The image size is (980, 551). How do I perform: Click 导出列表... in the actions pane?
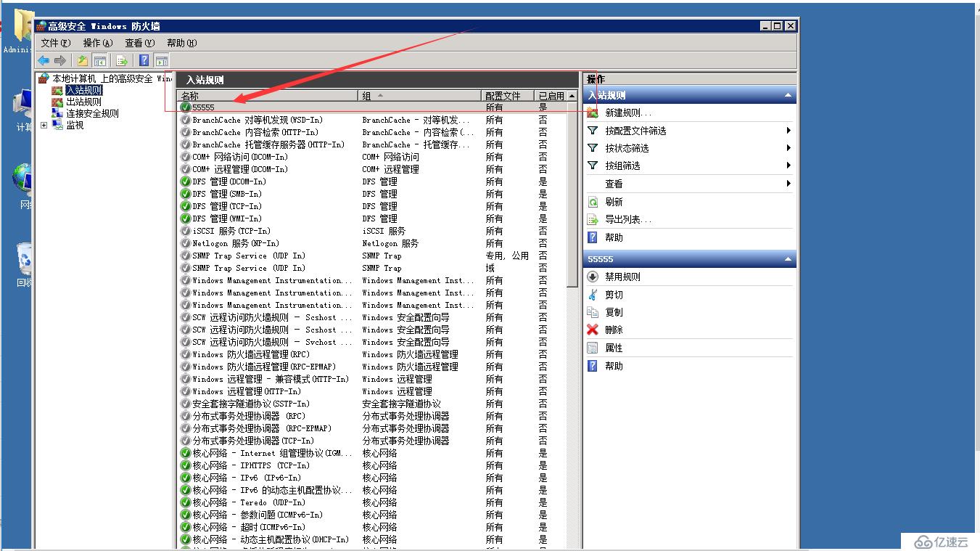628,219
